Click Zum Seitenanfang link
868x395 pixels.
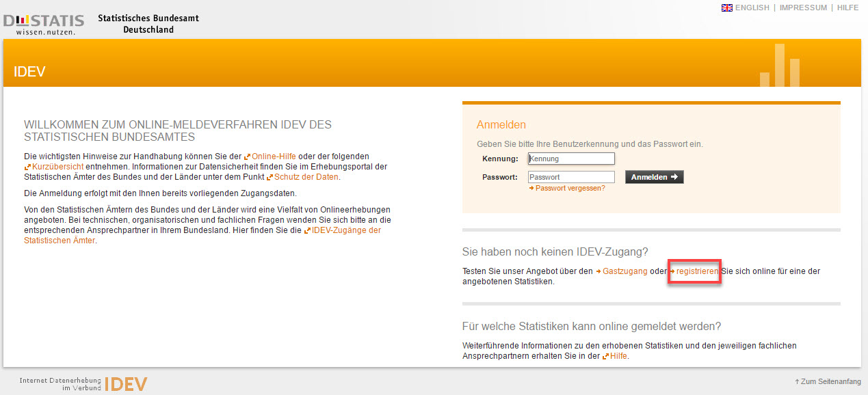828,381
